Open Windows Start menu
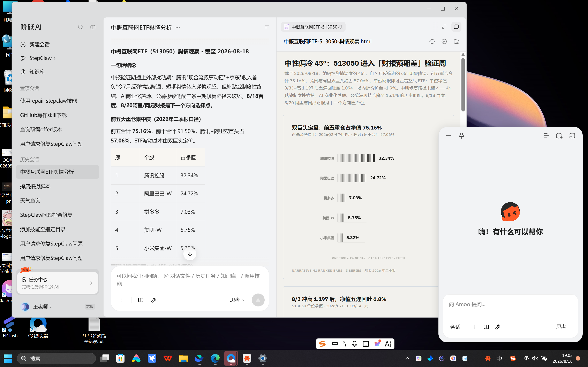The width and height of the screenshot is (588, 367). [8, 359]
